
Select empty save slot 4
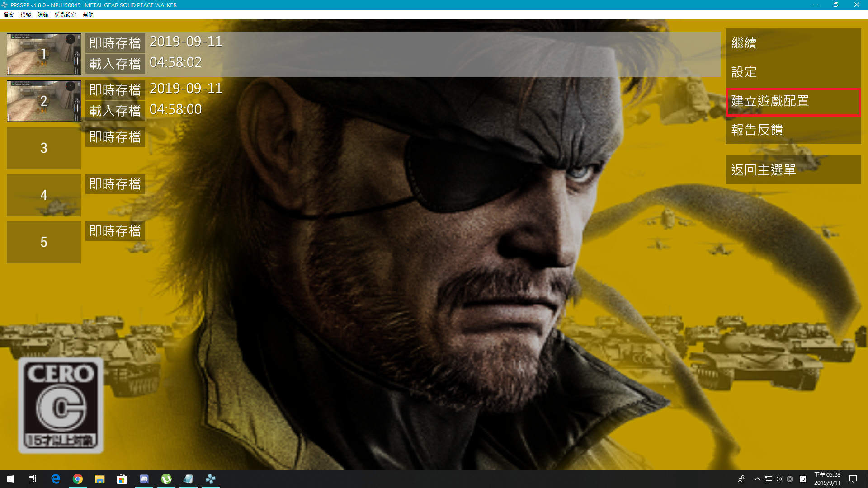pos(44,195)
